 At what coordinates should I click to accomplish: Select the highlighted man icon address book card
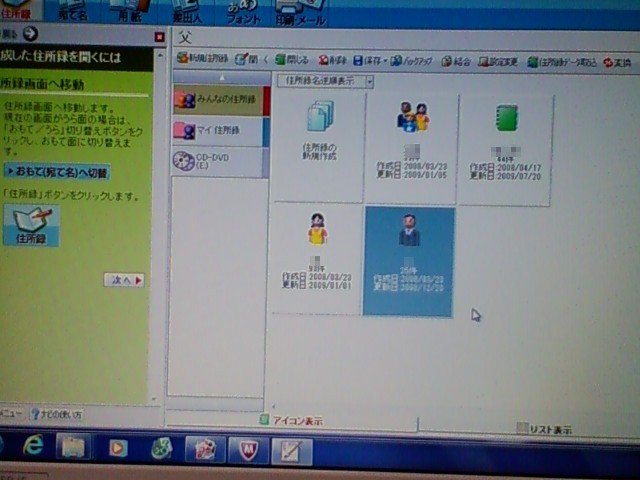click(x=409, y=261)
